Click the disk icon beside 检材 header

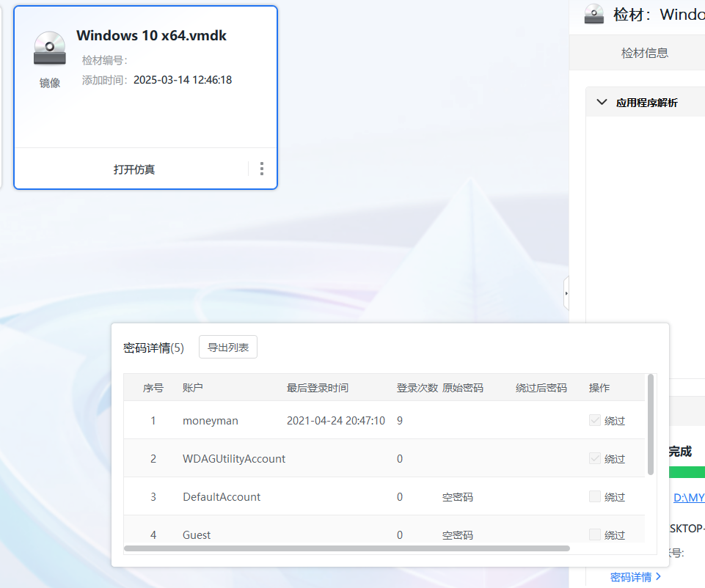point(594,14)
